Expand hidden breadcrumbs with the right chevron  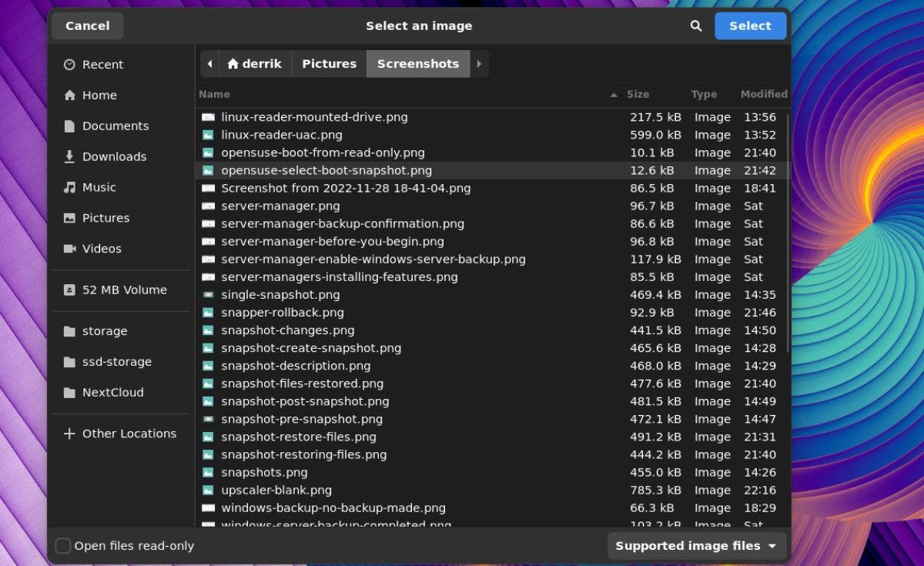(479, 64)
